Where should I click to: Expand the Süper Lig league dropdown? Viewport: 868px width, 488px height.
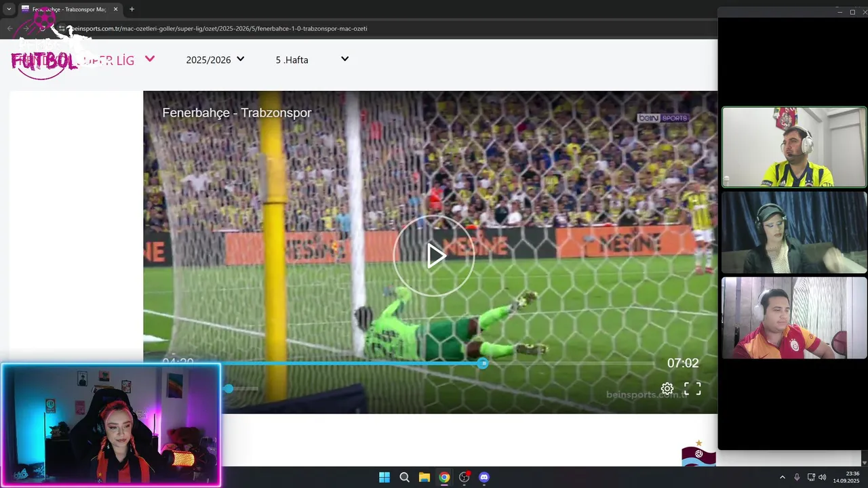click(150, 59)
